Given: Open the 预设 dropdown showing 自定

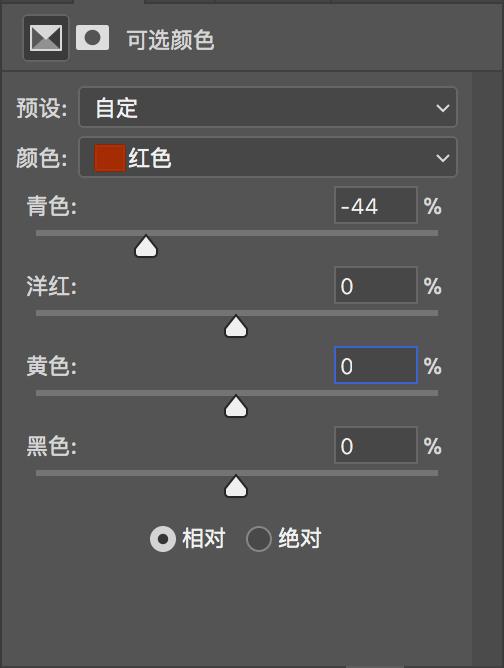Looking at the screenshot, I should 268,107.
